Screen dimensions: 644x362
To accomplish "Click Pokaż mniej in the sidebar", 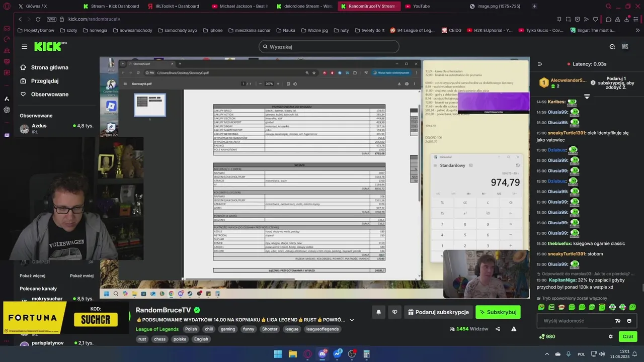I will 82,276.
